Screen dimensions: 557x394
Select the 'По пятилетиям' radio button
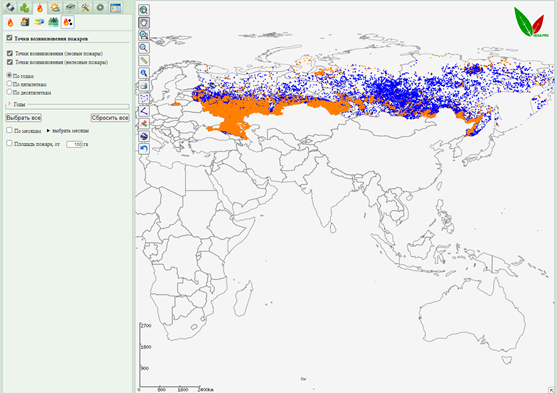(9, 84)
